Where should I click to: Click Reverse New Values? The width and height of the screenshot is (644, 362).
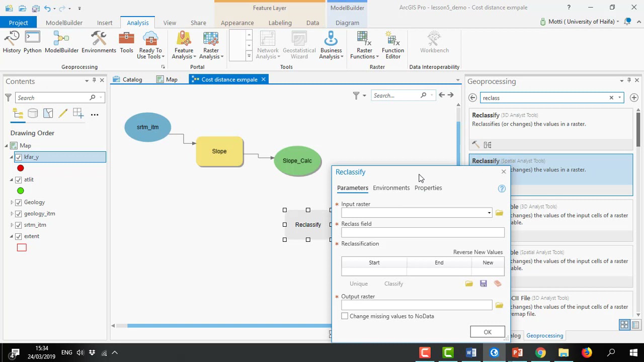(x=478, y=252)
